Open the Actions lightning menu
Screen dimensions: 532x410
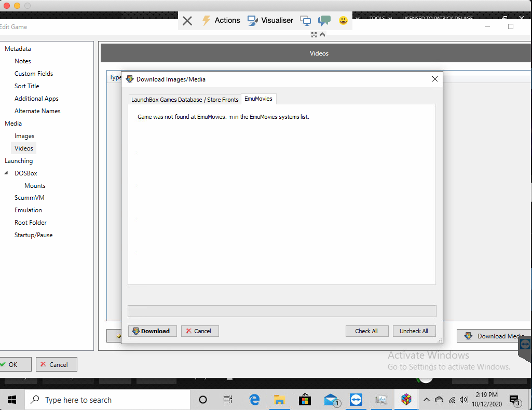pyautogui.click(x=221, y=20)
